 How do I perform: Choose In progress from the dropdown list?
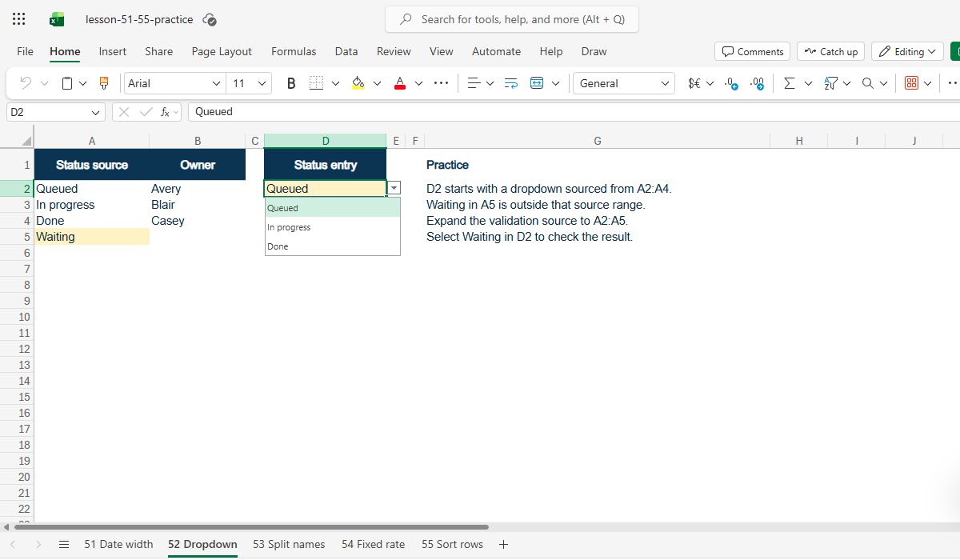tap(333, 227)
